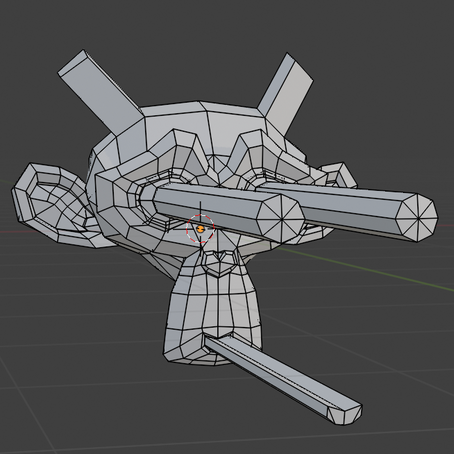Image resolution: width=454 pixels, height=454 pixels.
Task: Click the orange object origin dot
Action: pyautogui.click(x=200, y=229)
